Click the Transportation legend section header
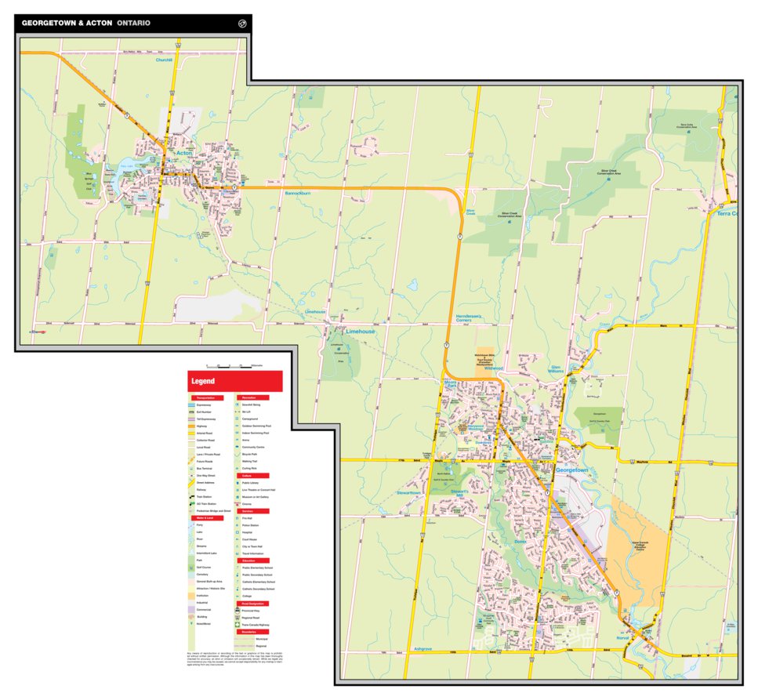 coord(207,398)
